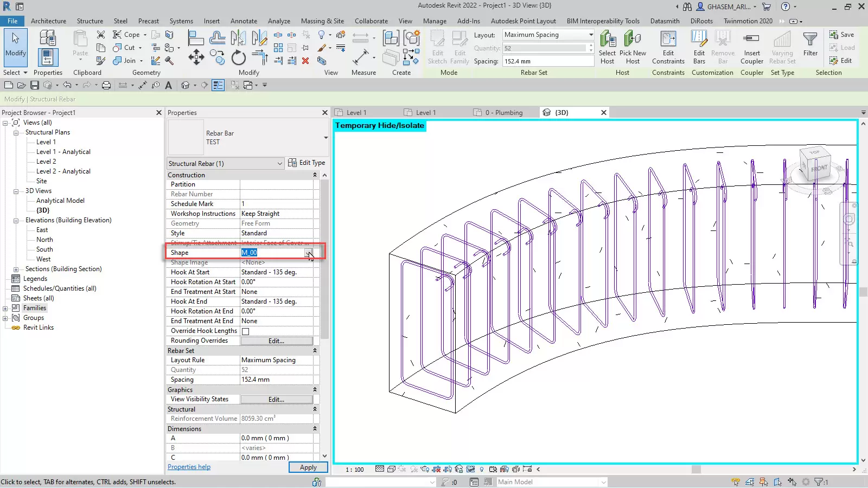Open the Annotate ribbon tab
Screen dimensions: 868x488
pos(244,21)
